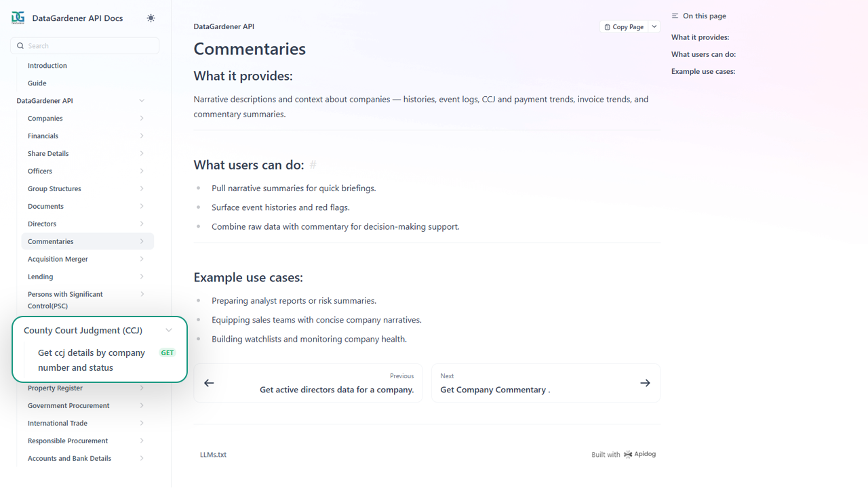The height and width of the screenshot is (488, 868).
Task: Click the DataGardener logo icon
Action: click(18, 18)
